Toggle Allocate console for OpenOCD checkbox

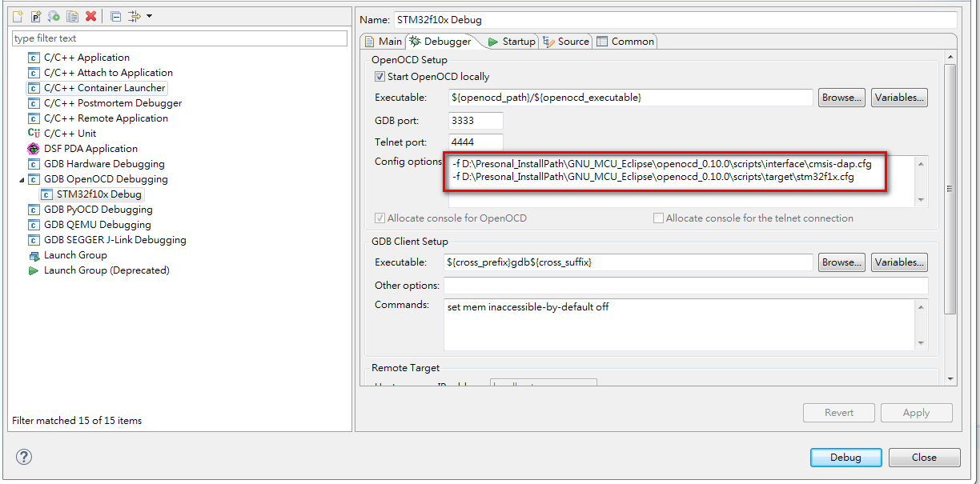pyautogui.click(x=380, y=218)
